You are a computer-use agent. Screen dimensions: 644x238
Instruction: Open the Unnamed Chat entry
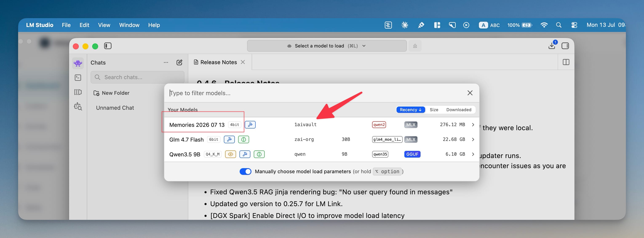click(x=115, y=108)
